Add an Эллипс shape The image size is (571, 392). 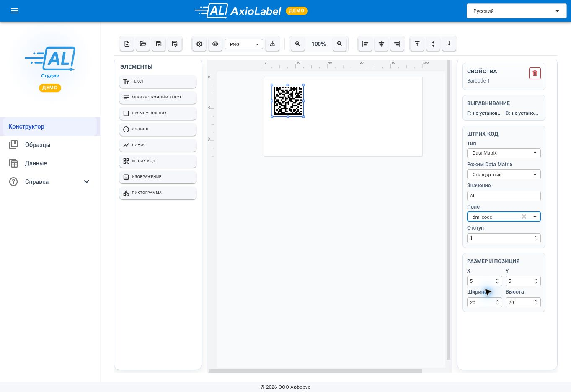158,129
